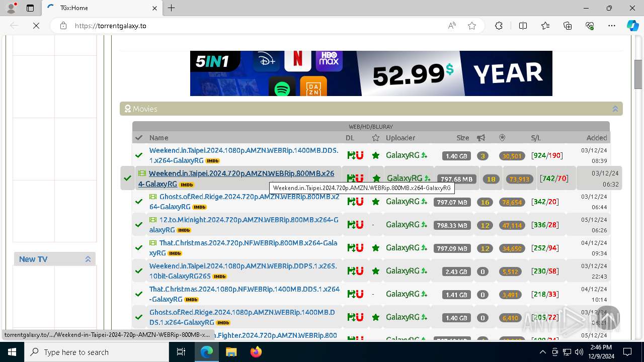This screenshot has width=644, height=362.
Task: Click IMDb badge on Weekend.in.Taipei 1080p 1400MB
Action: point(213,161)
